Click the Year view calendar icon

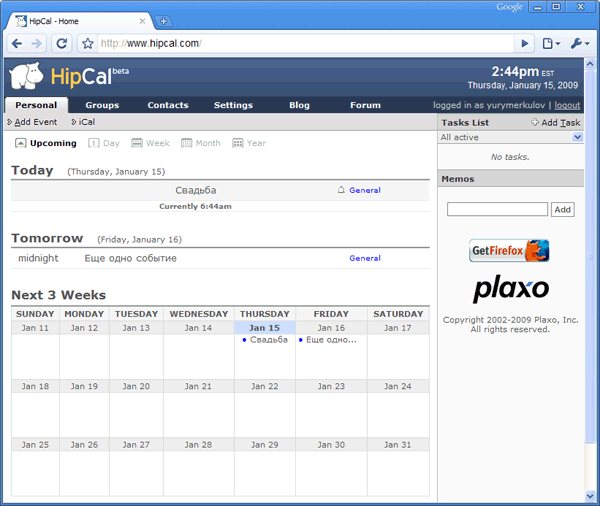[x=238, y=143]
